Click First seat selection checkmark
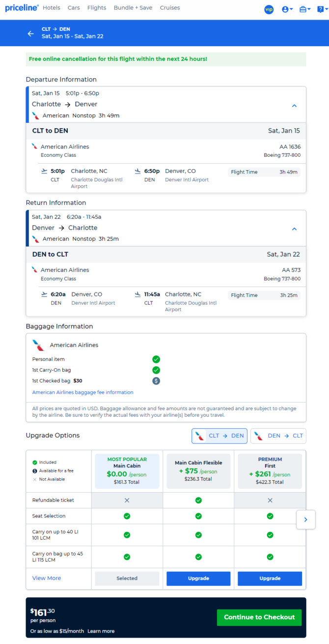This screenshot has height=644, width=329. pyautogui.click(x=270, y=516)
